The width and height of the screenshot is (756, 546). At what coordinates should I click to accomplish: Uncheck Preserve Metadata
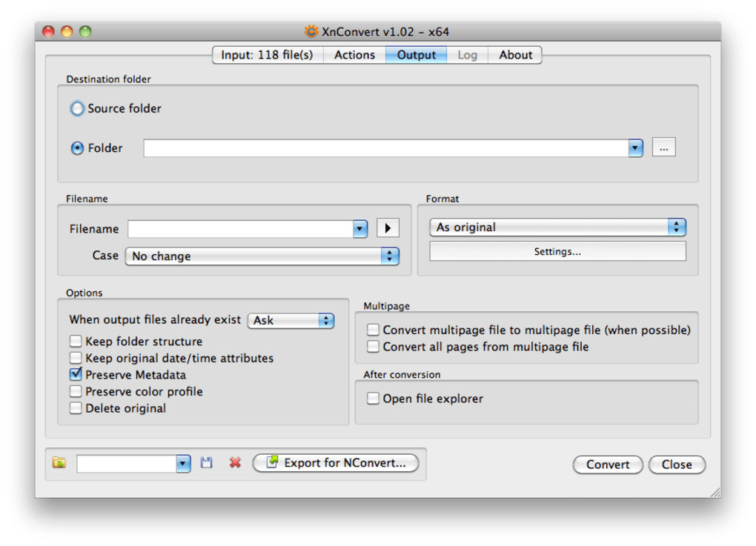[x=76, y=374]
